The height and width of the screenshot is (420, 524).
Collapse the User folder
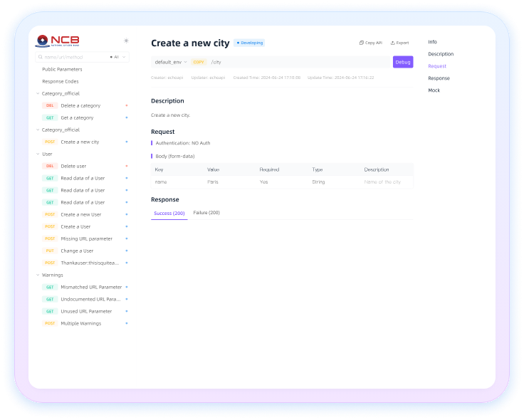[38, 154]
